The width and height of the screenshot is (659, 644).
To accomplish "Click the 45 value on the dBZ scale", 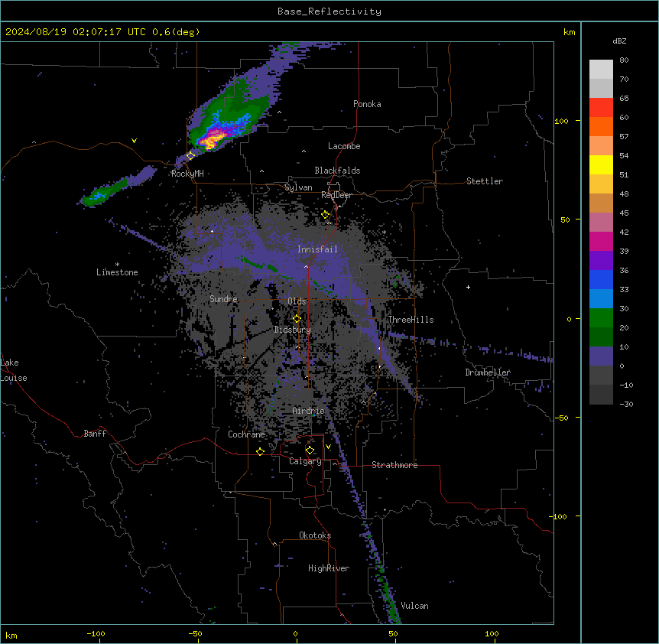I will (x=624, y=213).
